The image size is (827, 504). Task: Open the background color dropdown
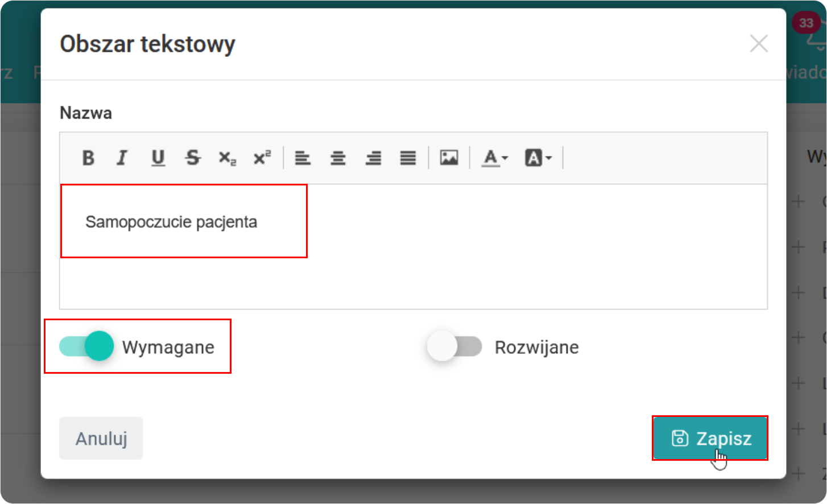pyautogui.click(x=538, y=158)
